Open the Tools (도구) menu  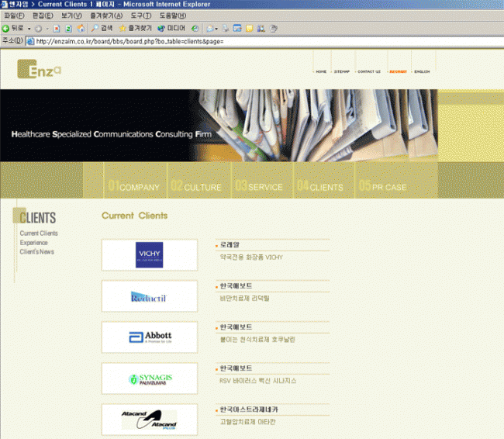click(140, 16)
